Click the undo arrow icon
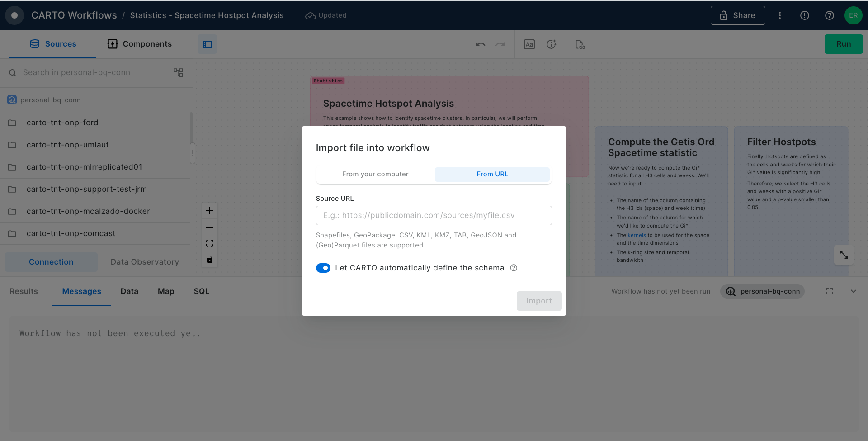Screen dimensions: 868x441 coord(480,44)
